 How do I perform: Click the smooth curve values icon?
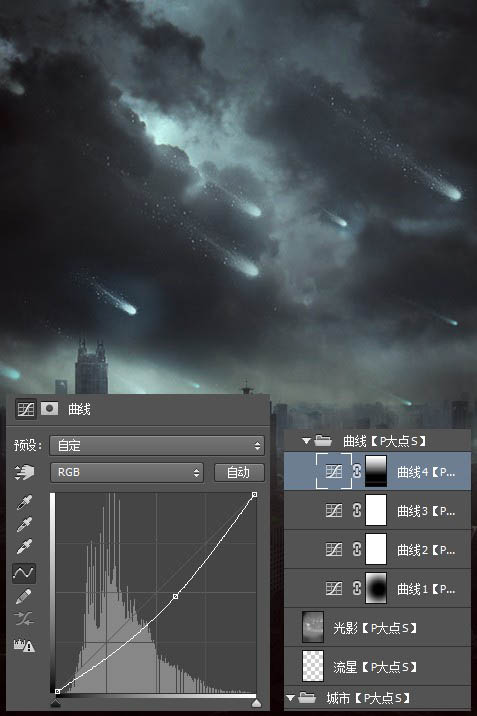24,619
